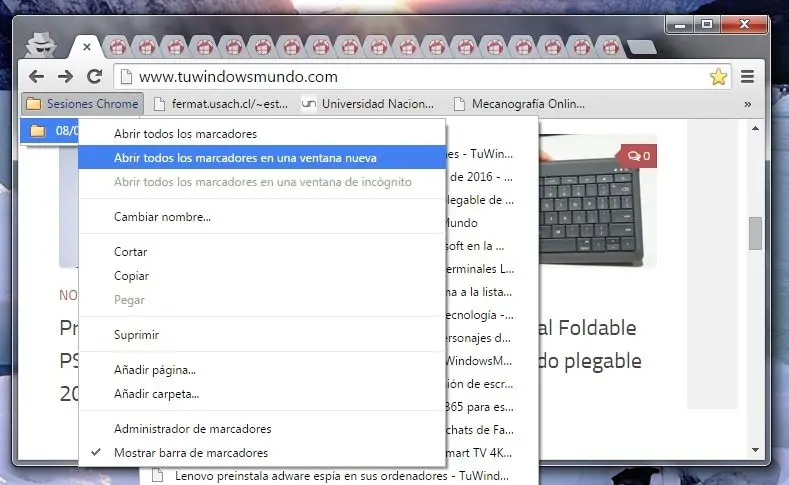Click the incognito spy icon
The width and height of the screenshot is (789, 485).
pyautogui.click(x=42, y=45)
